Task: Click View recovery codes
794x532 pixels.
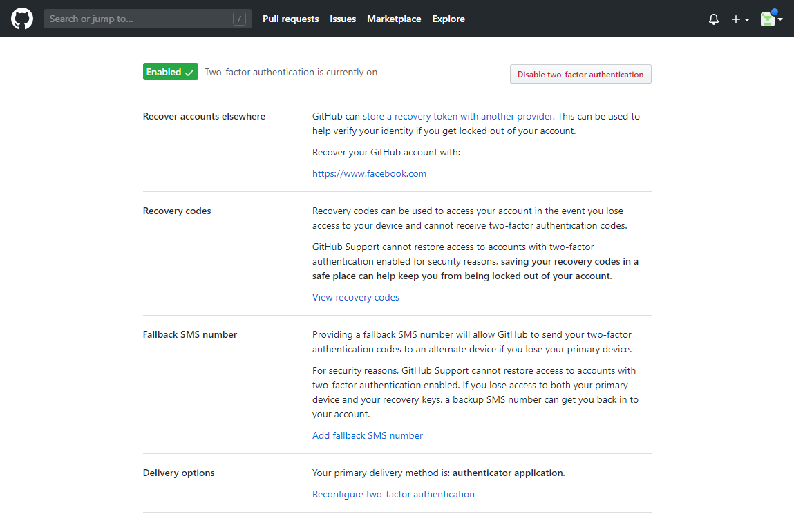Action: tap(356, 297)
